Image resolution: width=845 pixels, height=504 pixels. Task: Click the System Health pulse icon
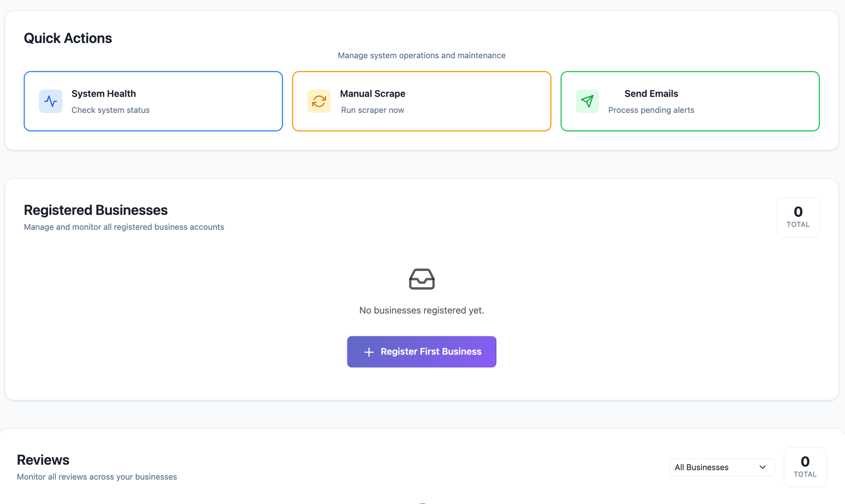click(51, 101)
